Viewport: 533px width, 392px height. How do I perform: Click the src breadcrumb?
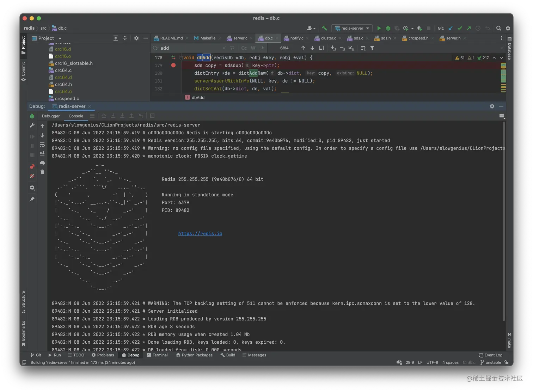click(43, 28)
